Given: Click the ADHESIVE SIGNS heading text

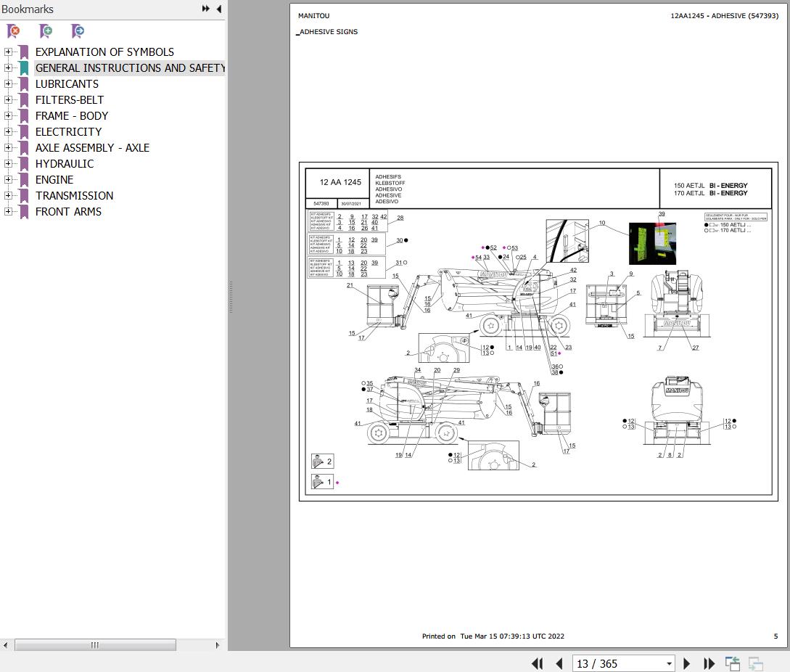Looking at the screenshot, I should [x=329, y=32].
